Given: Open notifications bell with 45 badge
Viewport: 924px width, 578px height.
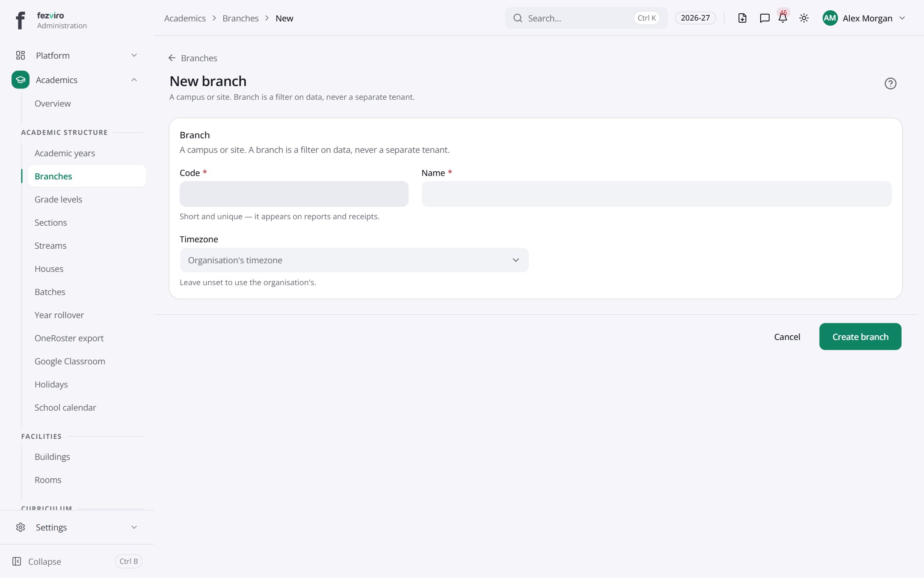Looking at the screenshot, I should click(783, 17).
